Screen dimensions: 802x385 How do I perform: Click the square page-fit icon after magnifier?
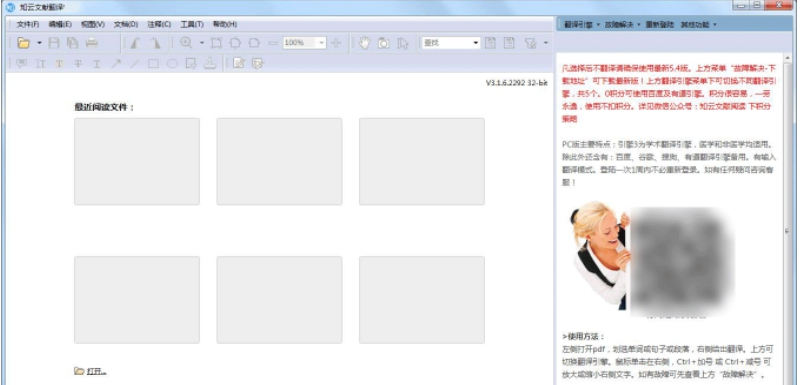pos(216,43)
